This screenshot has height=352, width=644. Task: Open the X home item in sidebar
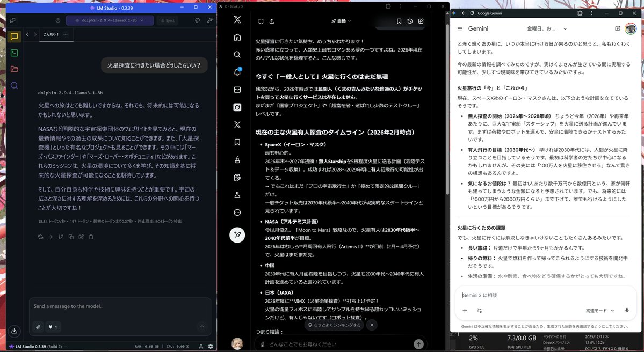(x=237, y=37)
